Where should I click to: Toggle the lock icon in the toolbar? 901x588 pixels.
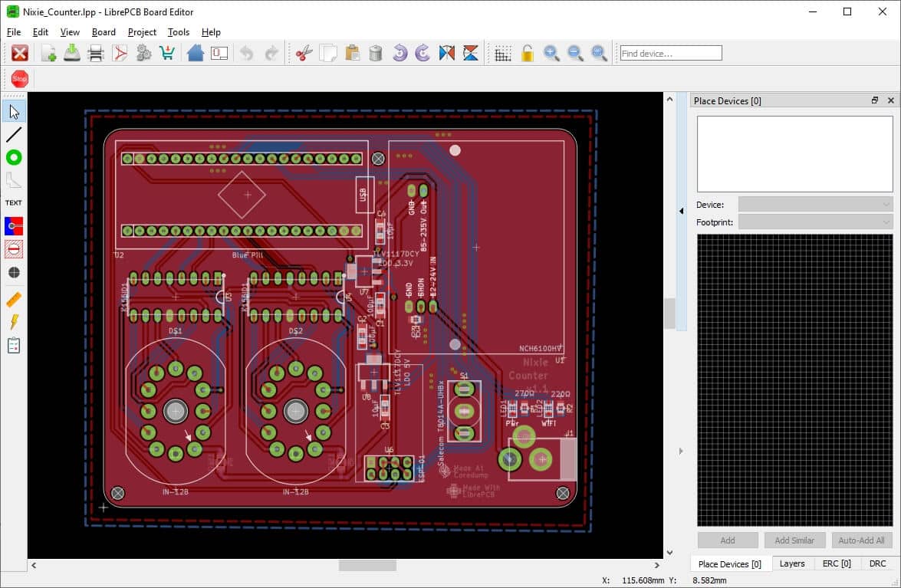pyautogui.click(x=527, y=53)
